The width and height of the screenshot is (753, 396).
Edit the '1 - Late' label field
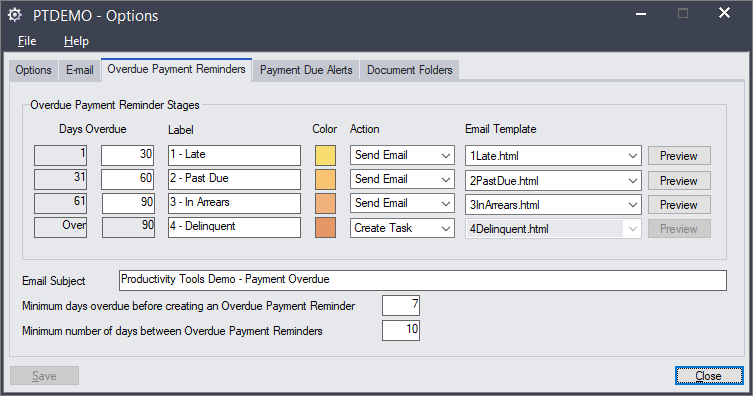click(234, 156)
